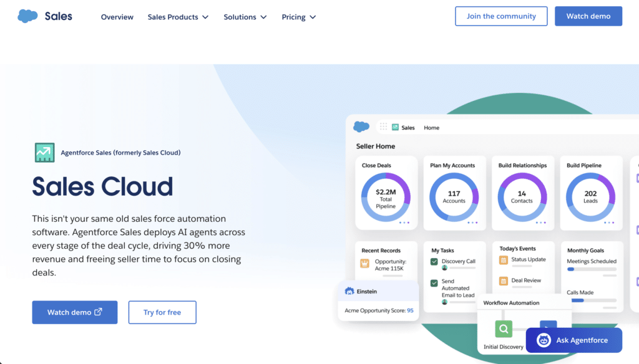Open the Plan My Accounts three-dot menu

472,223
